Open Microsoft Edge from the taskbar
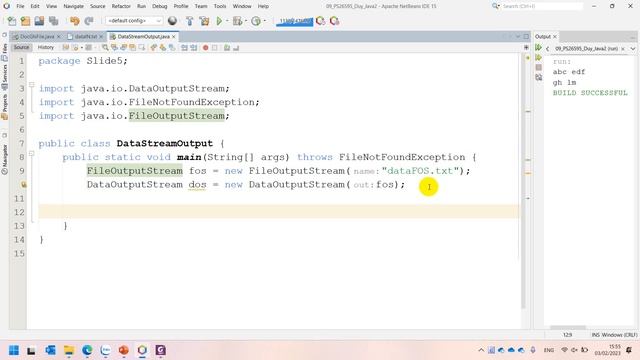This screenshot has width=640, height=360. 87,350
